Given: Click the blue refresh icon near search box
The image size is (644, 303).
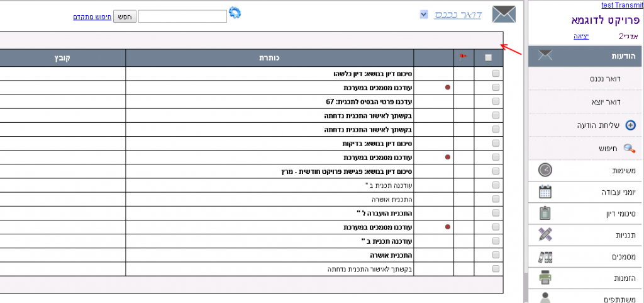Looking at the screenshot, I should (235, 13).
